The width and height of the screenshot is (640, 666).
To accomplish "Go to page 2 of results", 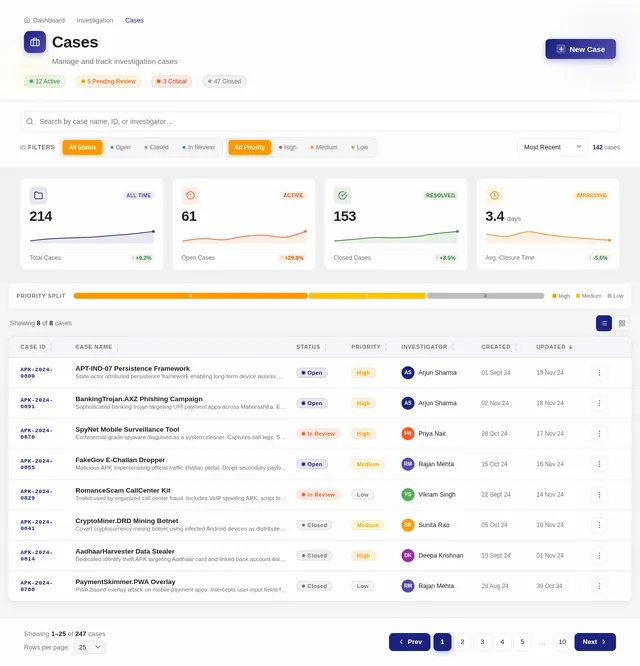I will (462, 642).
